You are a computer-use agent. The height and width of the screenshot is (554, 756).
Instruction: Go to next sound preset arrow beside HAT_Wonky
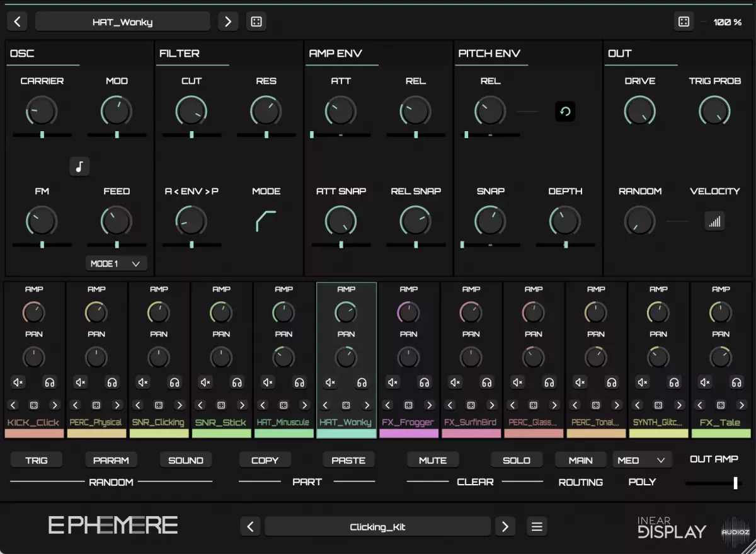pyautogui.click(x=227, y=21)
